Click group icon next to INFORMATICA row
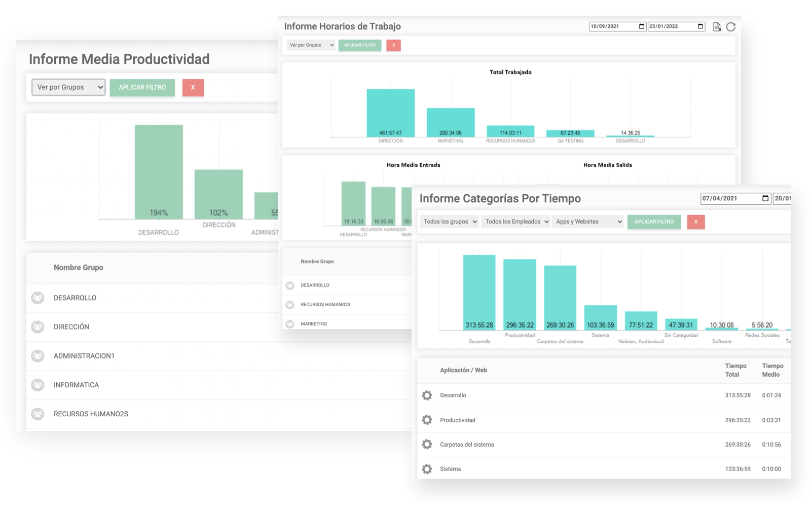Screen dimensions: 812x505 (x=38, y=385)
